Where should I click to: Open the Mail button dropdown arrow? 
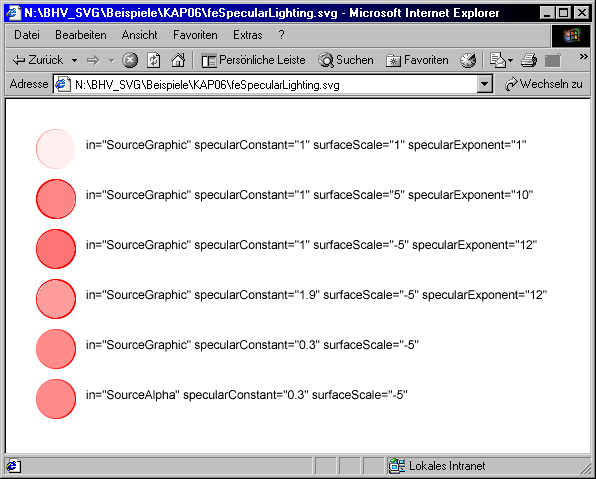tap(510, 60)
